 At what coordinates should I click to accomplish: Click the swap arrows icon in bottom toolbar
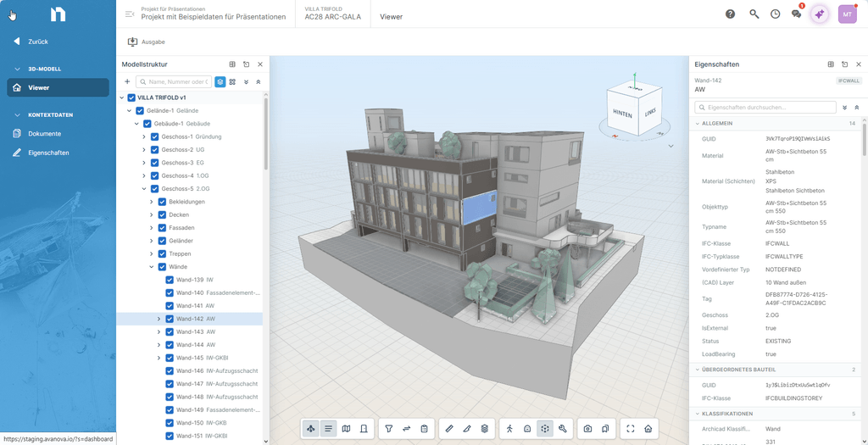coord(406,428)
